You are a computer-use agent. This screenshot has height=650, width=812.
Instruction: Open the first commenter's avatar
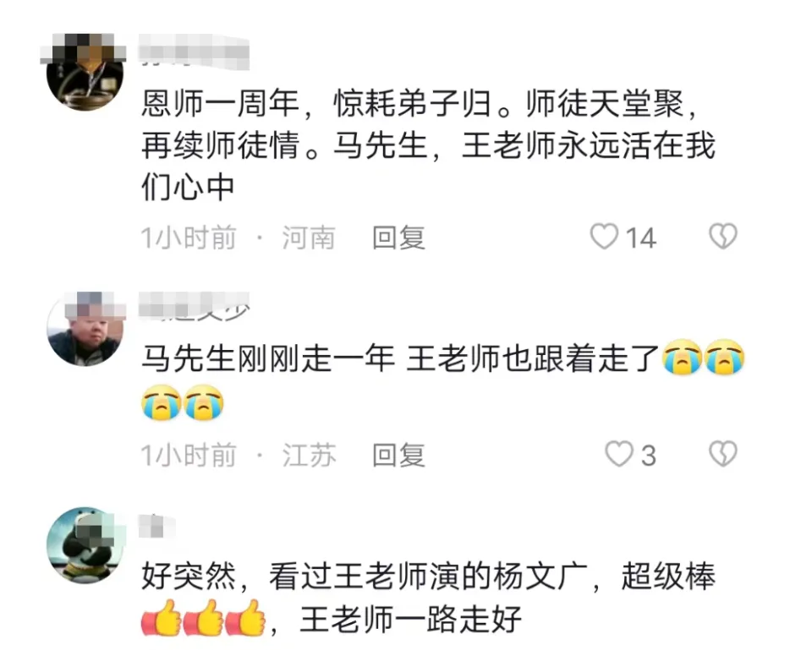click(85, 72)
